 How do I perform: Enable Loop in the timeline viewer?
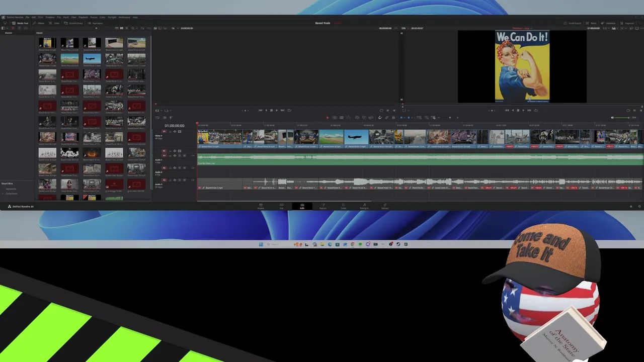point(536,110)
